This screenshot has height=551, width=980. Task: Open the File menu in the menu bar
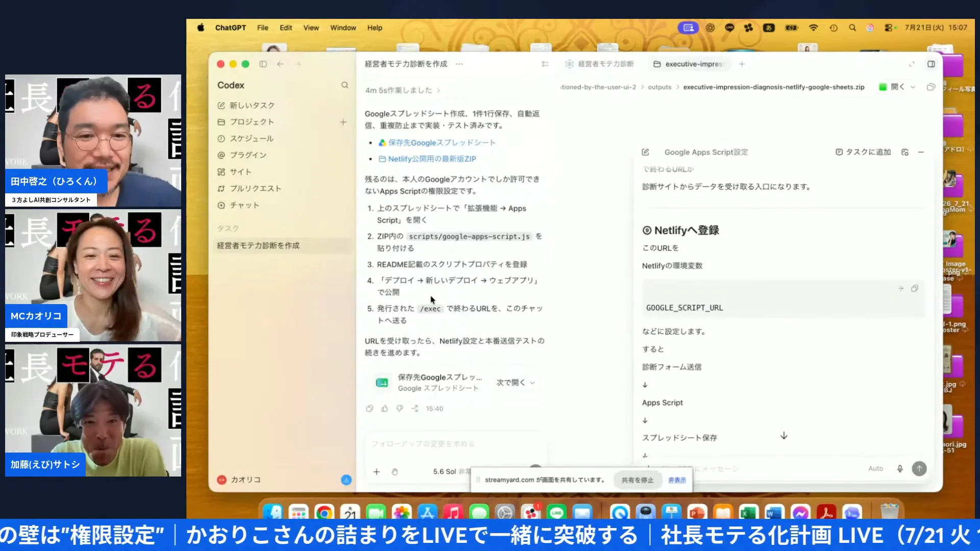click(x=262, y=28)
